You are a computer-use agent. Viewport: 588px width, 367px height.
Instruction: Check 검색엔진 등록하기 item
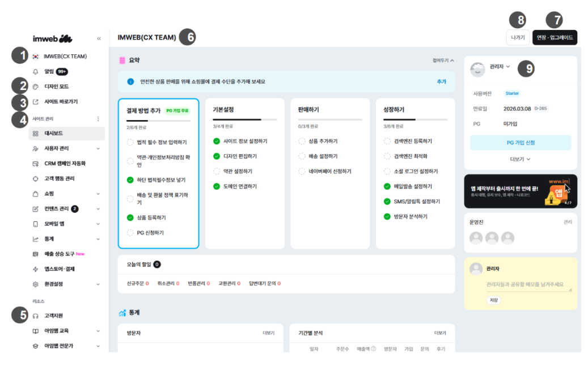tap(387, 141)
